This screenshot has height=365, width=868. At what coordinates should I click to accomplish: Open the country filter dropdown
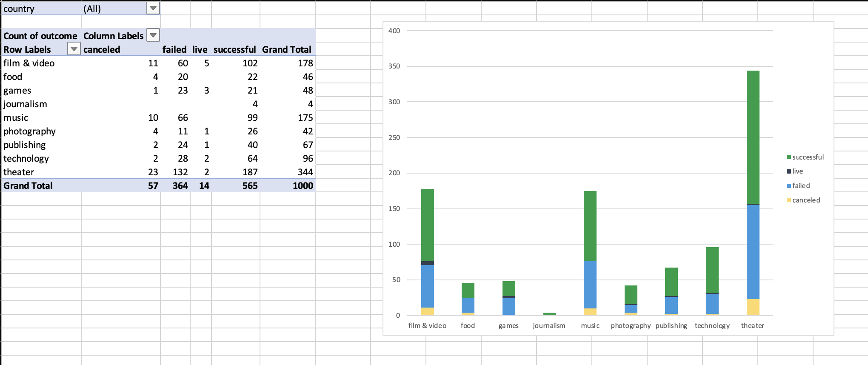[x=153, y=8]
